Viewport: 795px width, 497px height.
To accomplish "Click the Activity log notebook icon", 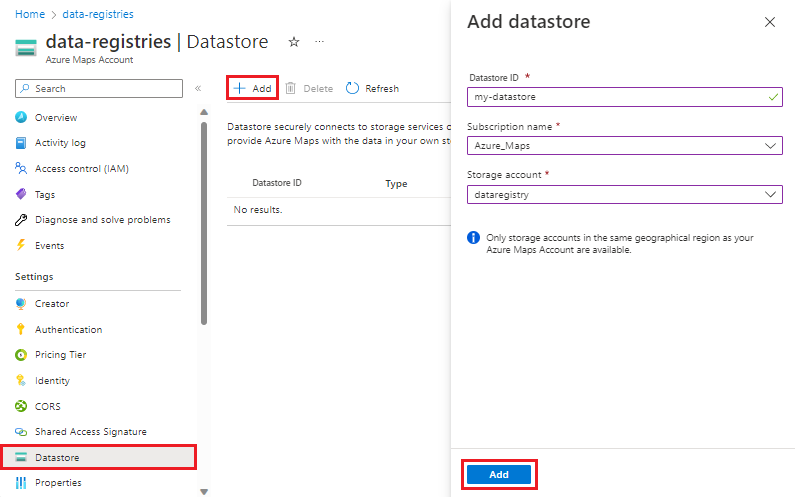I will pos(21,143).
